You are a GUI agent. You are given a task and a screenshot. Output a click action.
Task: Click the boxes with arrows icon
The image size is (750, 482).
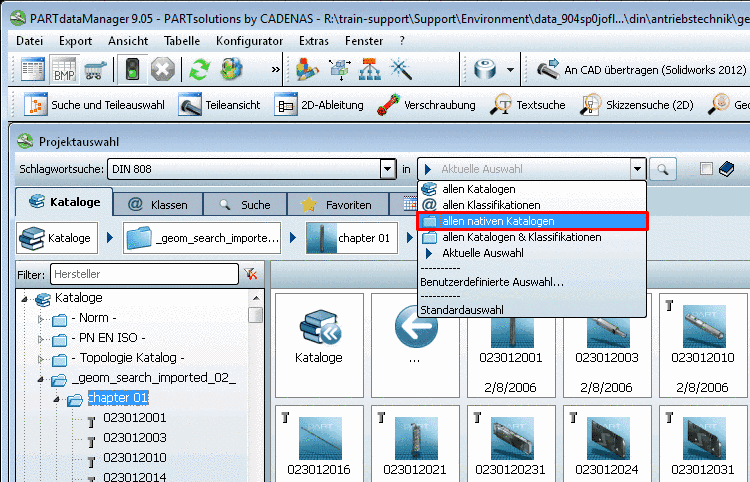pyautogui.click(x=340, y=70)
